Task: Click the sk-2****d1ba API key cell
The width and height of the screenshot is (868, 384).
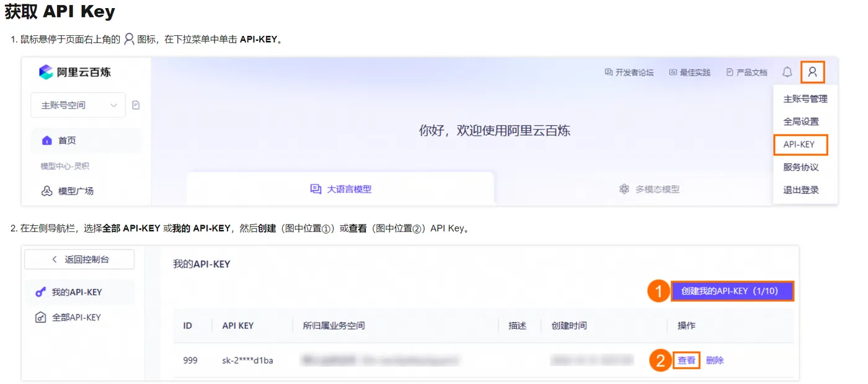Action: coord(247,360)
